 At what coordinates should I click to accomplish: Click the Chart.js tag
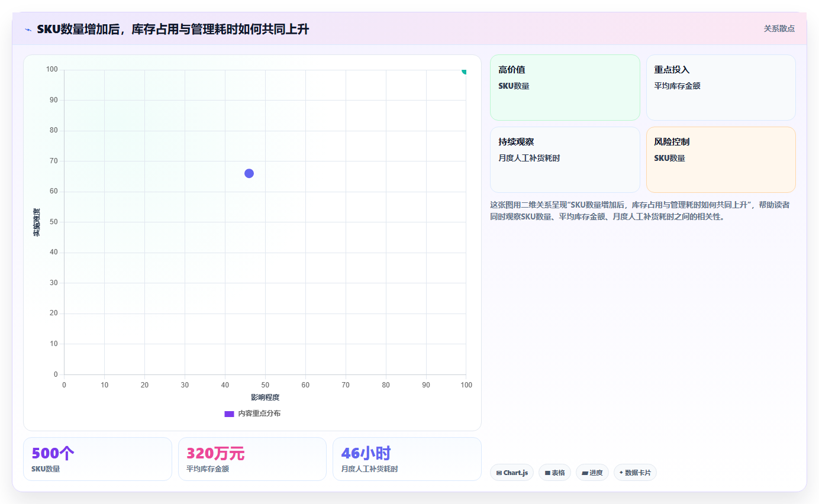pos(512,473)
